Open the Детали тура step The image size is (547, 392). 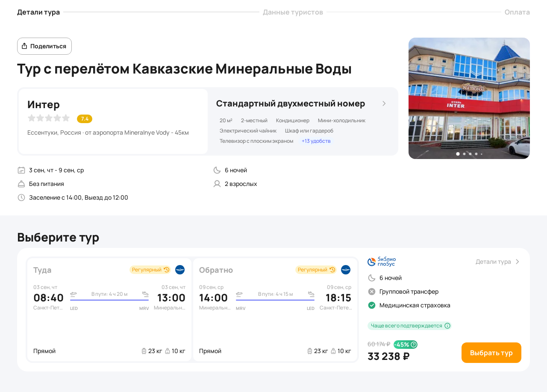coord(38,12)
